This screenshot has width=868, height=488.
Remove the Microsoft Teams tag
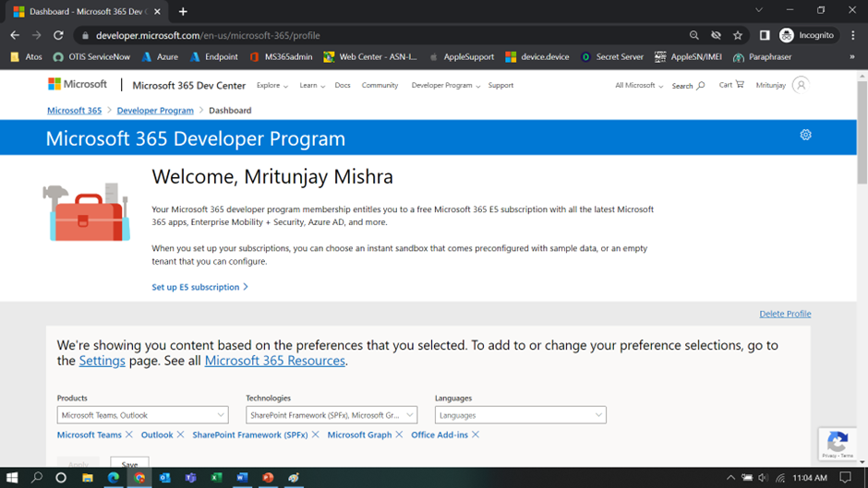point(129,434)
